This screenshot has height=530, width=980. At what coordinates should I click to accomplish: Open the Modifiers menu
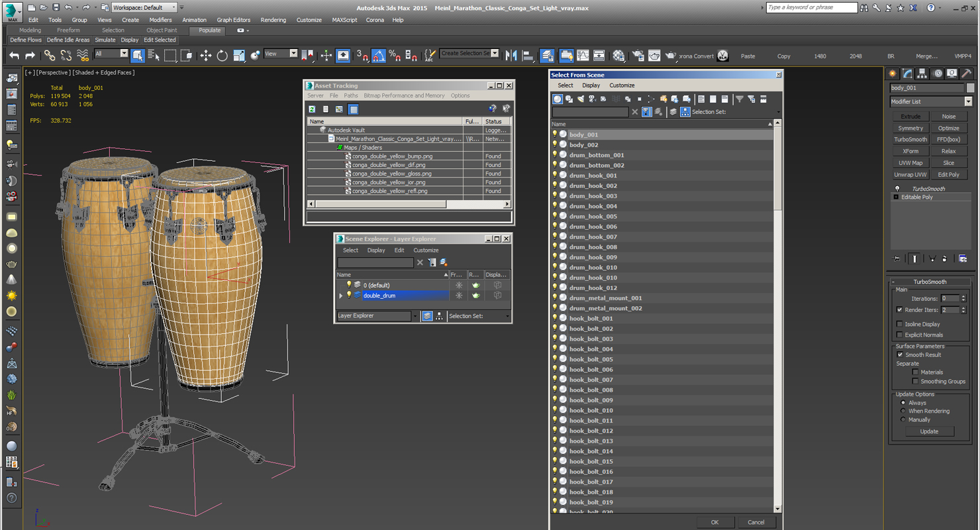tap(160, 20)
